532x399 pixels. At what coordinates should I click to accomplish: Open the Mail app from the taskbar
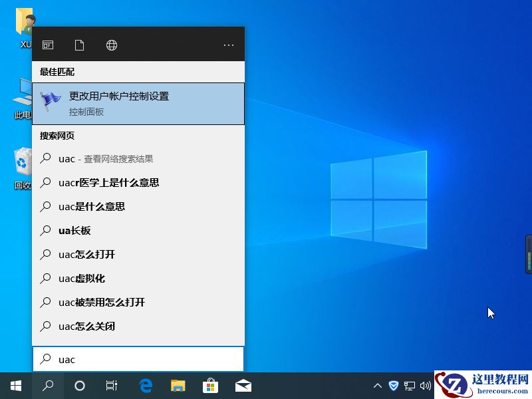pos(243,386)
